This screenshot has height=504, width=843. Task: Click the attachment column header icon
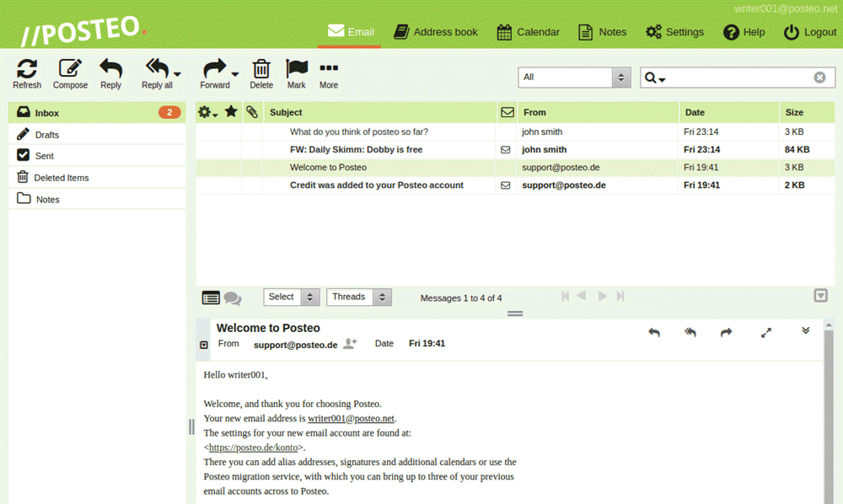[252, 112]
